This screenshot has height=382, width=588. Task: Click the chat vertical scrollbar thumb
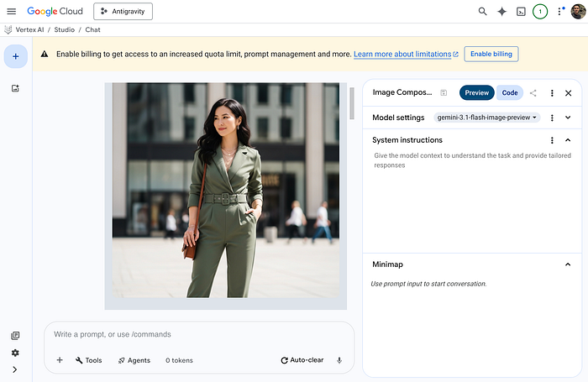click(x=352, y=103)
